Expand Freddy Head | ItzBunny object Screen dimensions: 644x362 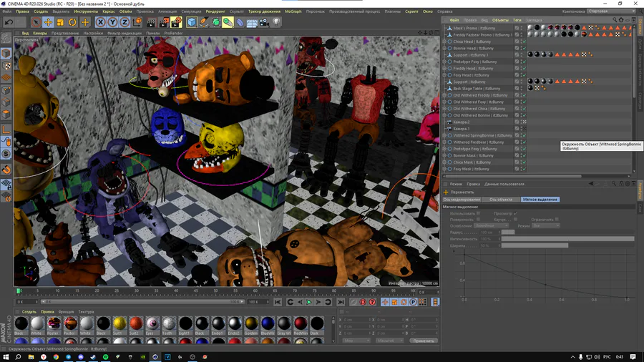(444, 68)
